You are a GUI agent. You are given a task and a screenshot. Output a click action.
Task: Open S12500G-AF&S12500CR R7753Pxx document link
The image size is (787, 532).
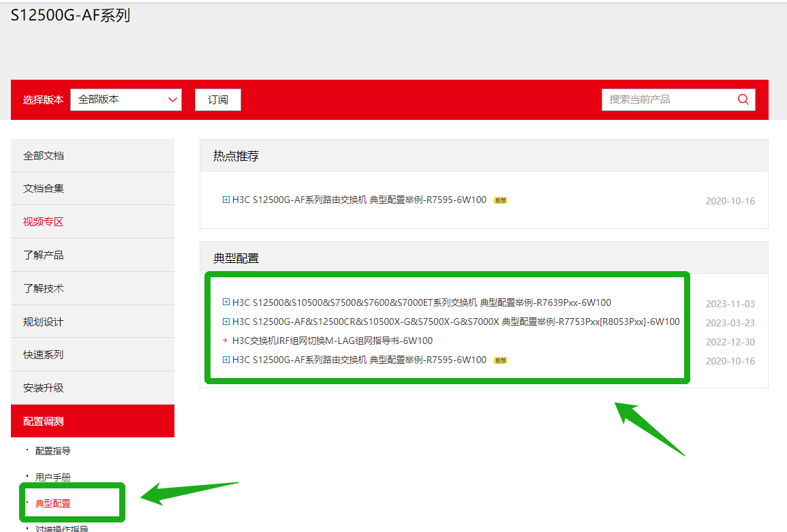pyautogui.click(x=456, y=322)
